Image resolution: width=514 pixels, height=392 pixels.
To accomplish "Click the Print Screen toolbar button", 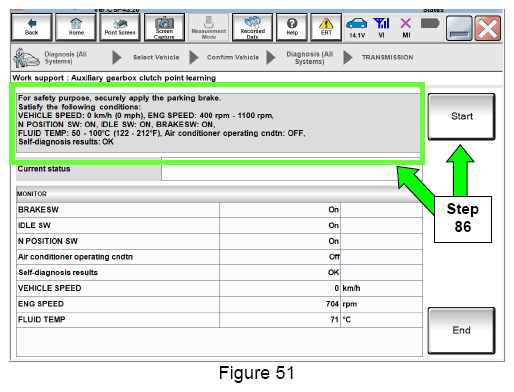I will point(120,27).
